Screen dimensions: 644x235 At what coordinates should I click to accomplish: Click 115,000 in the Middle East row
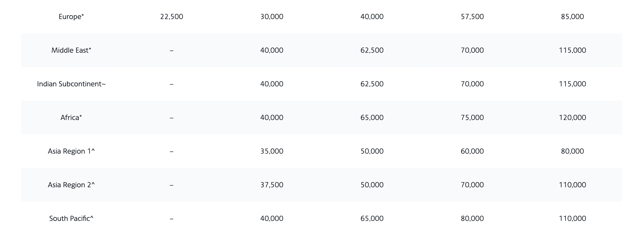tap(572, 50)
